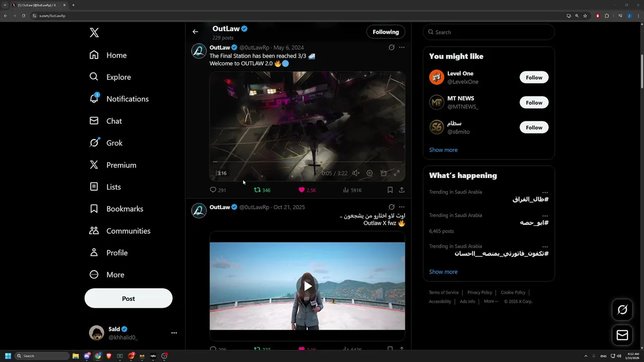644x362 pixels.
Task: Click the X logo in the sidebar
Action: point(94,33)
